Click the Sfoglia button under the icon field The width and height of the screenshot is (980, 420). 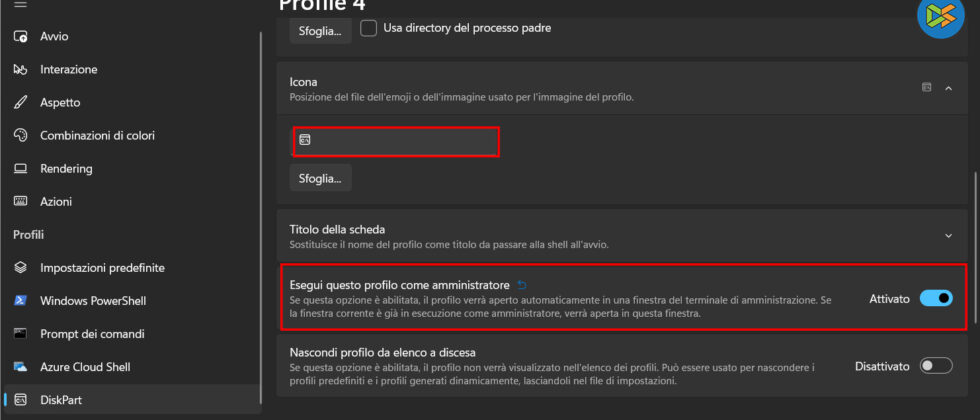[320, 179]
